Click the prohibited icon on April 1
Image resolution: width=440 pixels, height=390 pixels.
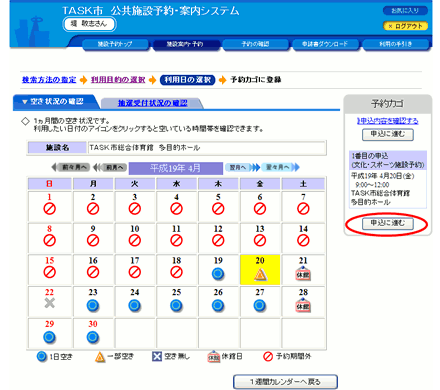point(49,209)
